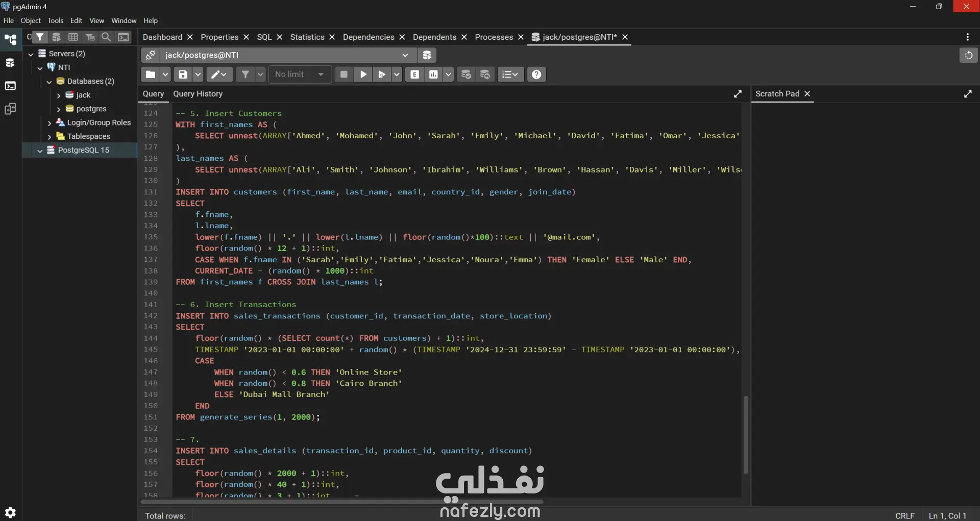
Task: Open the kebab menu next to tabs
Action: click(x=968, y=37)
